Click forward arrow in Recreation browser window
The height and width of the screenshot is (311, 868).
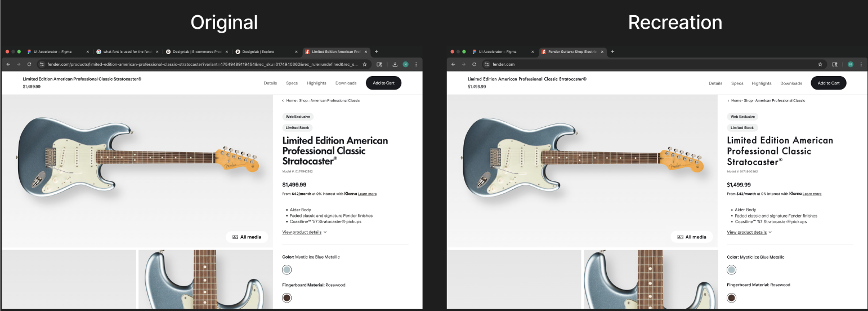463,64
